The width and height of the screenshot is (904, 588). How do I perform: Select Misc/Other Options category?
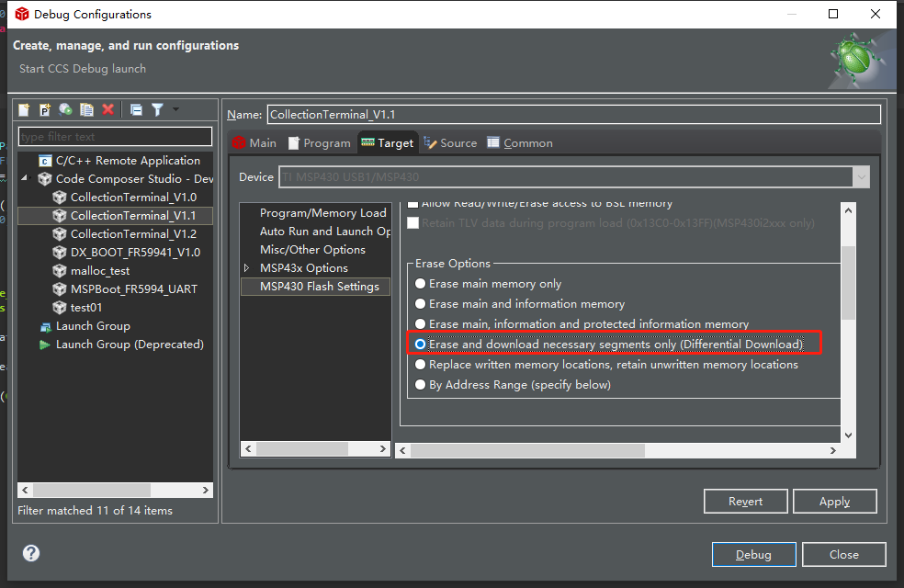pos(312,250)
